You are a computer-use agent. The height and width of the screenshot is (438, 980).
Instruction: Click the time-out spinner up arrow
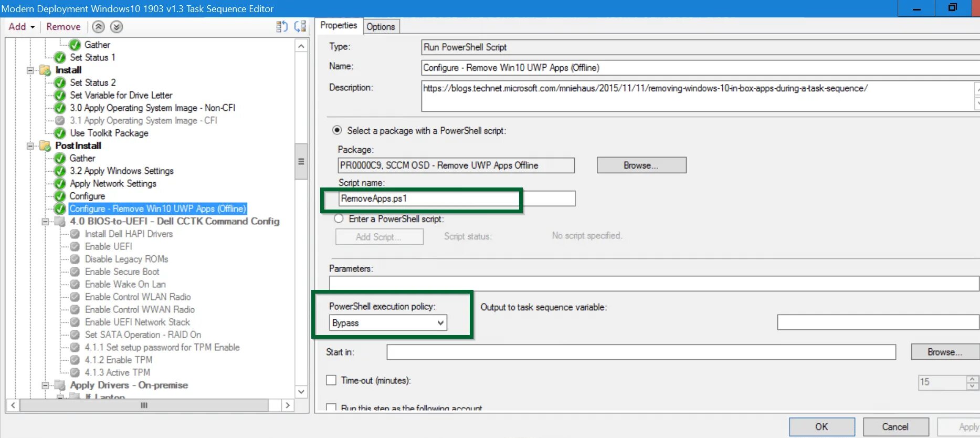[x=972, y=379]
